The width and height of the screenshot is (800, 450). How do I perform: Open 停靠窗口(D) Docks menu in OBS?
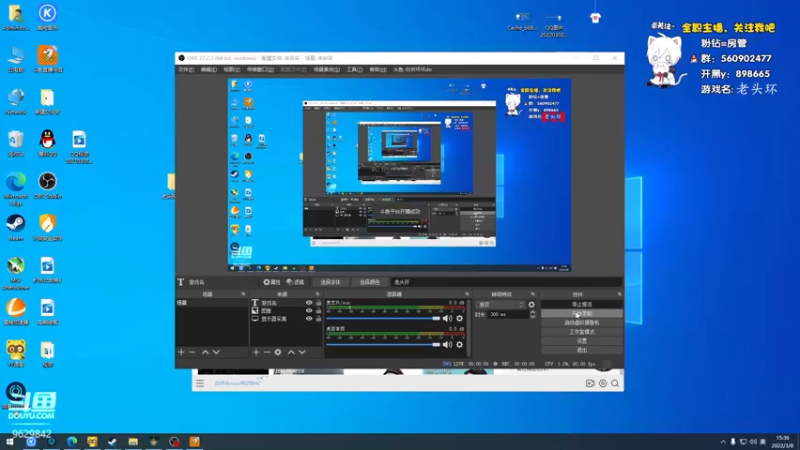pyautogui.click(x=260, y=69)
